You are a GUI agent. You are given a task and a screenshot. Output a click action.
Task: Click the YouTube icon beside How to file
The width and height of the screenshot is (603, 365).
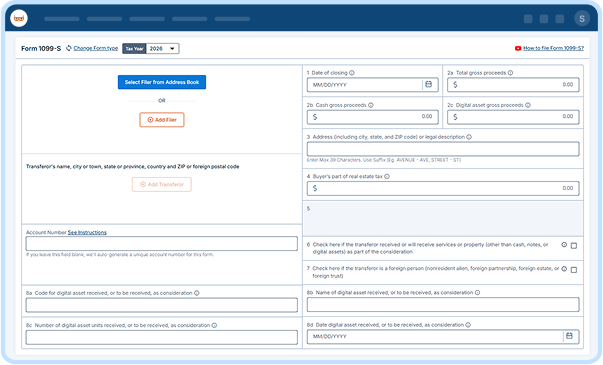[x=518, y=48]
